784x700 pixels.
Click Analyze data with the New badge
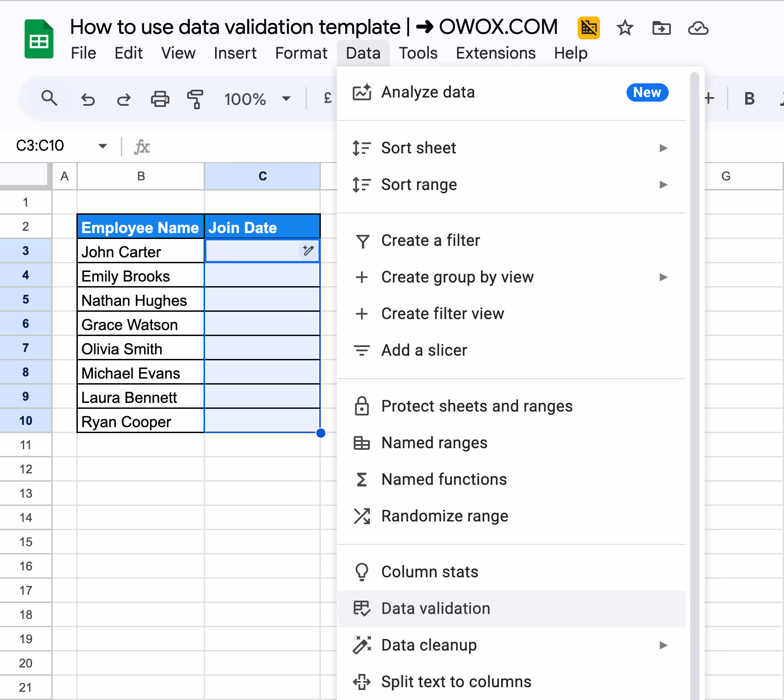[427, 92]
